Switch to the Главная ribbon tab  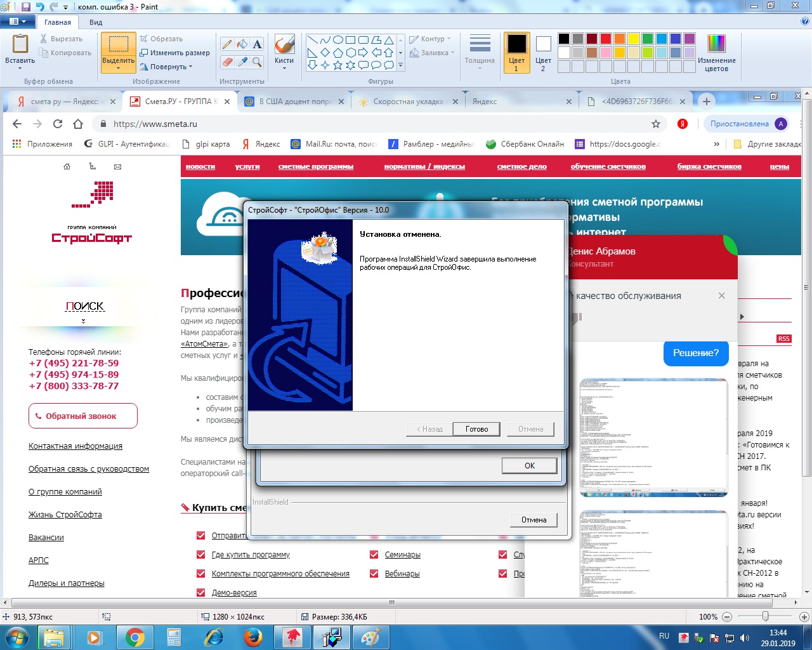point(58,22)
